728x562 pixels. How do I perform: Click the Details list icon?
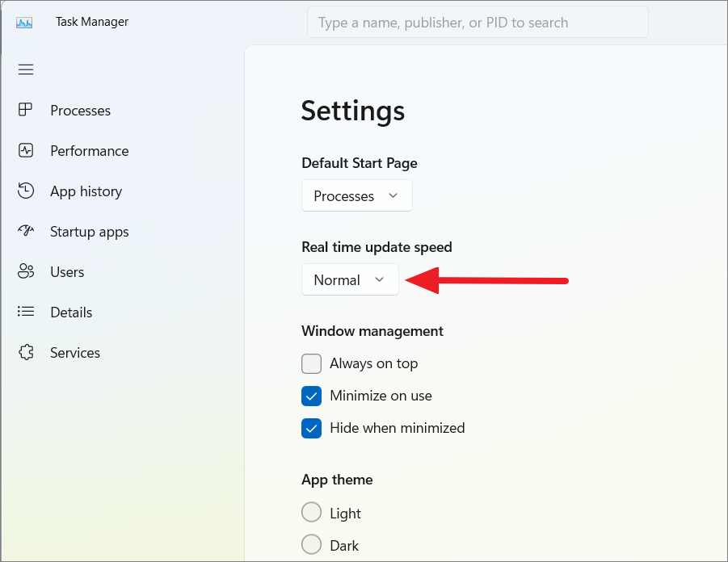26,312
